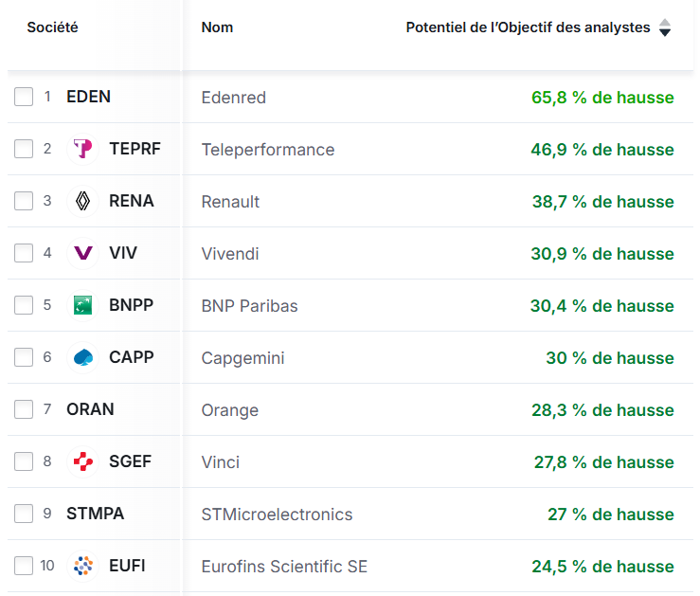Toggle the checkbox for BNP Paribas row

point(24,305)
